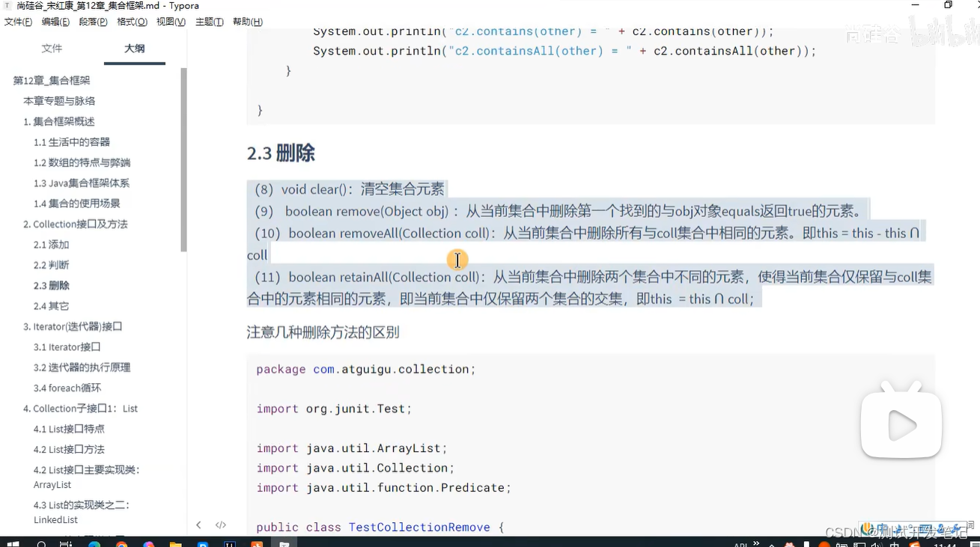Toggle source code mode icon
The height and width of the screenshot is (547, 980).
pos(221,525)
